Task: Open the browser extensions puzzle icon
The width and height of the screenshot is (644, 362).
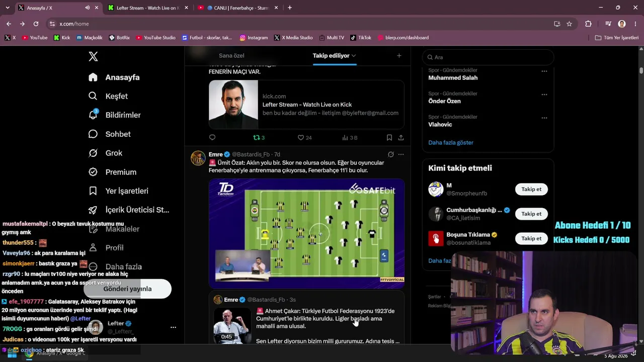Action: click(x=588, y=24)
